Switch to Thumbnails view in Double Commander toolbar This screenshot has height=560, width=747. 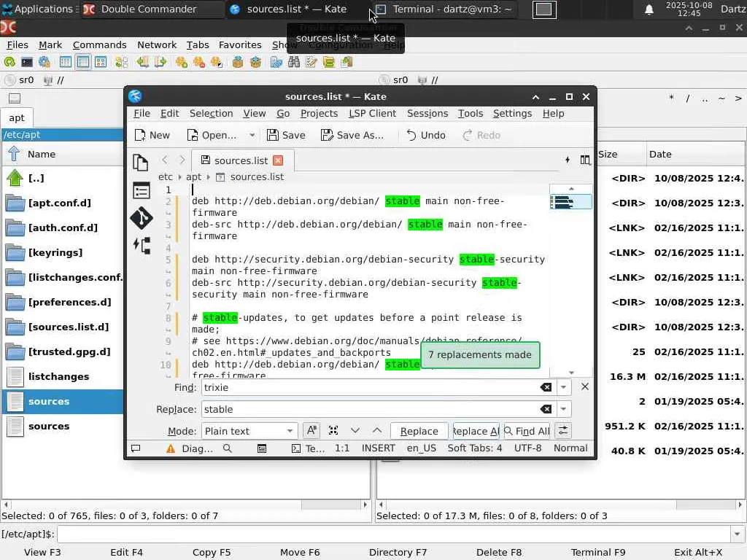coord(101,62)
